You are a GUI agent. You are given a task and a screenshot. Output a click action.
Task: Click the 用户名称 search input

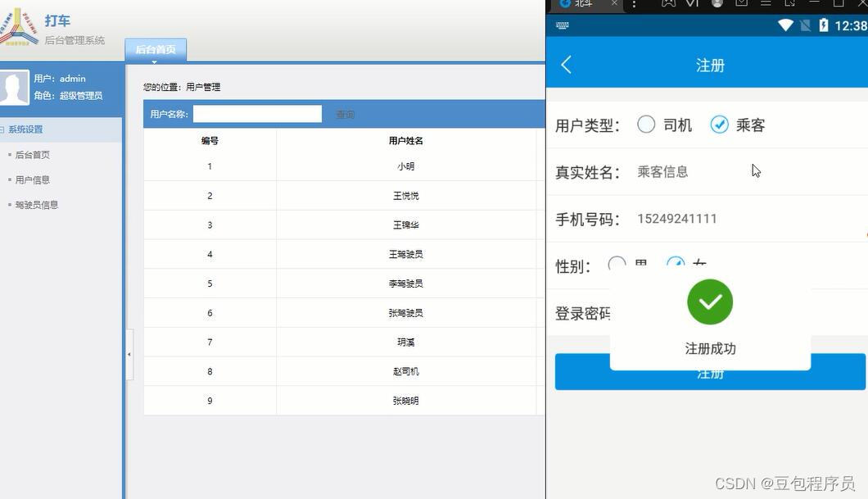coord(257,114)
